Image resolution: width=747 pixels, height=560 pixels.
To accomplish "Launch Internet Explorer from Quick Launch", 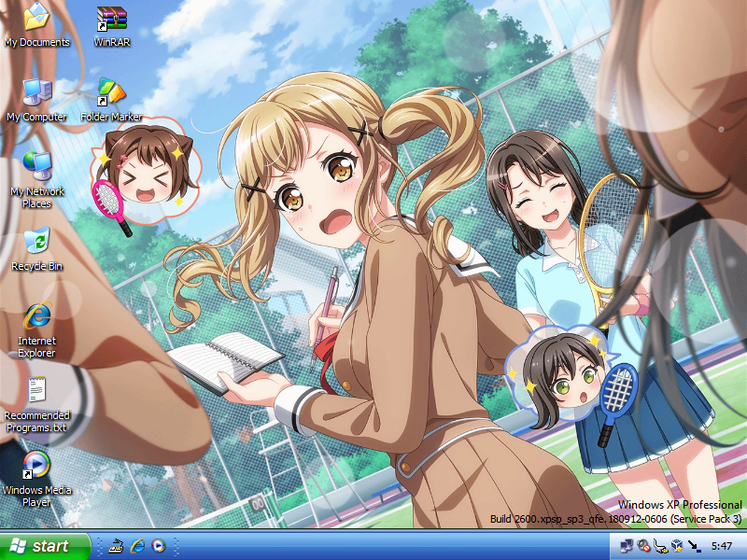I will tap(137, 546).
